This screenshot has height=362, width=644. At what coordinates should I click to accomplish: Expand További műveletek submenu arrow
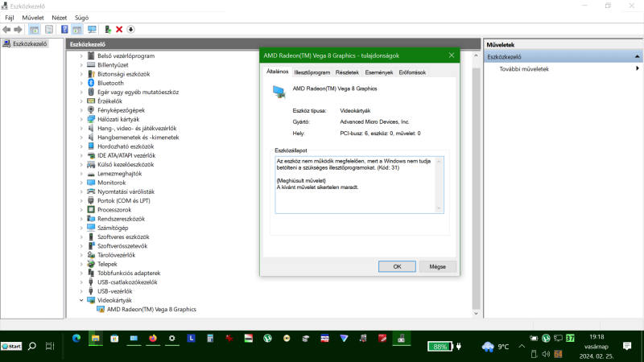(637, 68)
